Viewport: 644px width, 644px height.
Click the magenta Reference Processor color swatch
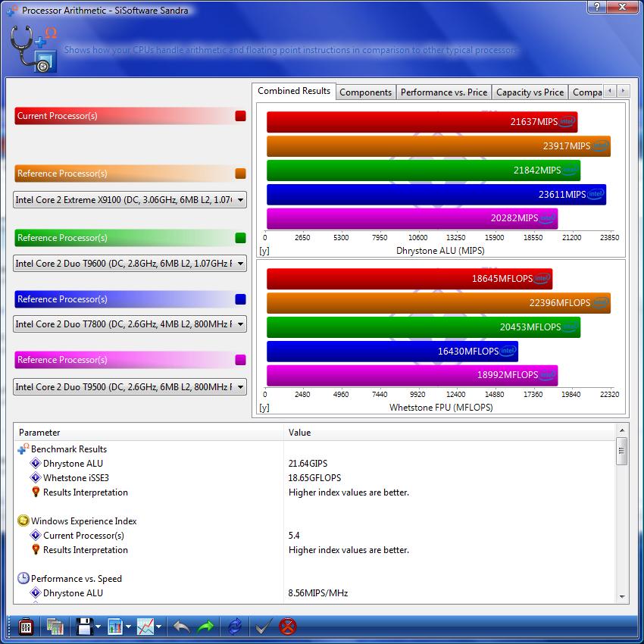241,360
